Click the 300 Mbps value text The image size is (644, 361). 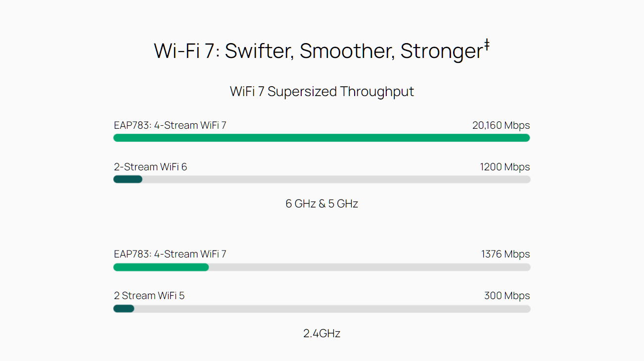click(x=507, y=296)
